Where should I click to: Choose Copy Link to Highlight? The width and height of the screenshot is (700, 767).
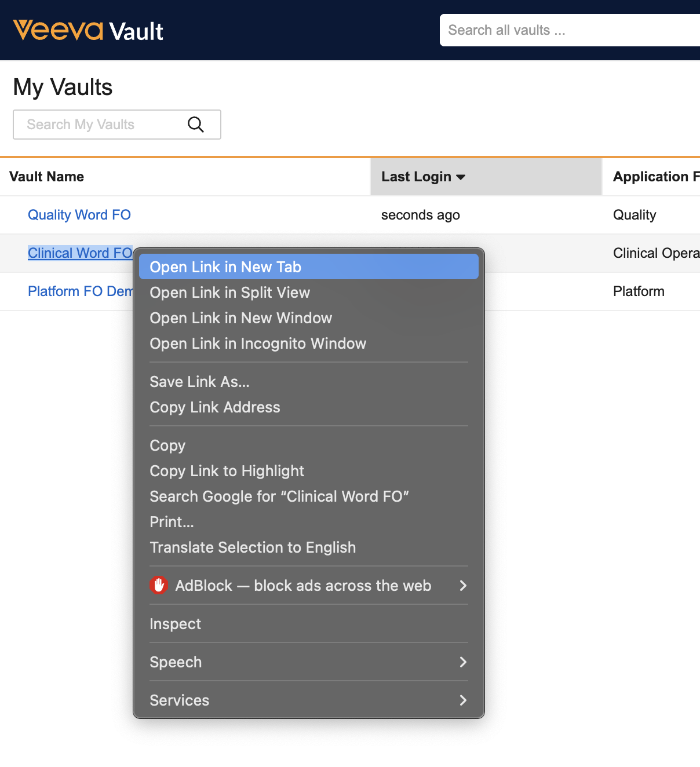[227, 471]
